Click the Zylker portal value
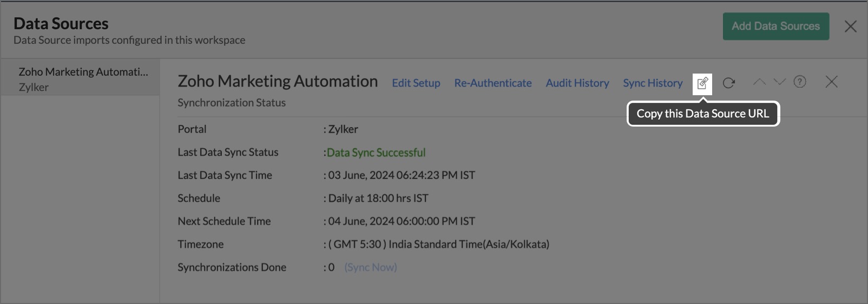Screen dimensions: 868x304 [x=343, y=129]
